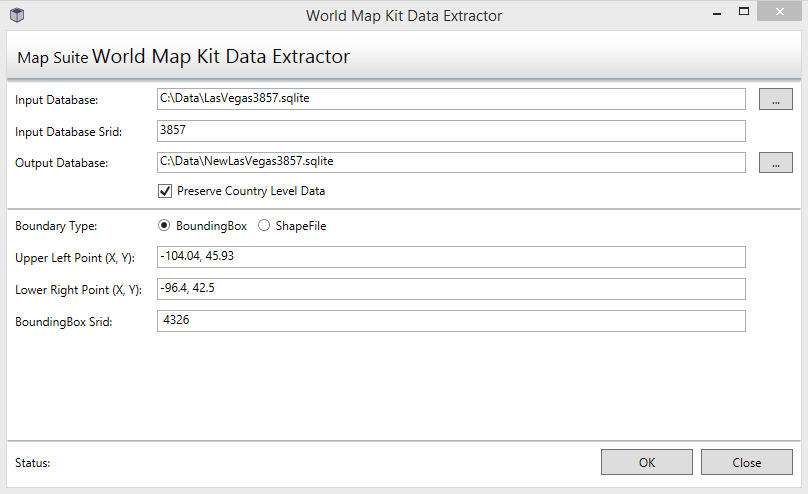
Task: Click the Close button
Action: coord(747,462)
